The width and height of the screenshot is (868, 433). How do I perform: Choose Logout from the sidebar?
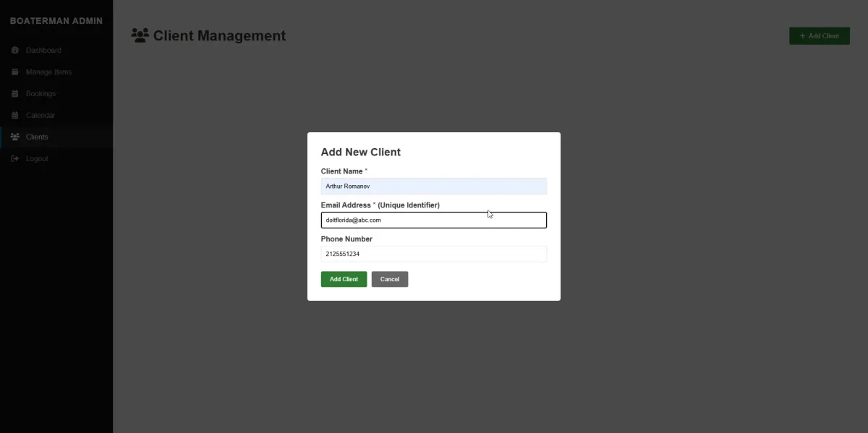[x=37, y=159]
